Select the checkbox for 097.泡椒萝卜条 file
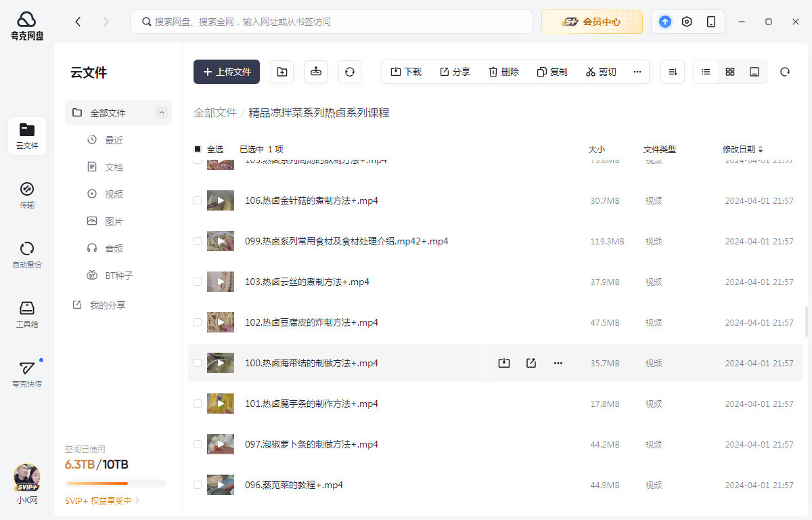 click(x=198, y=444)
